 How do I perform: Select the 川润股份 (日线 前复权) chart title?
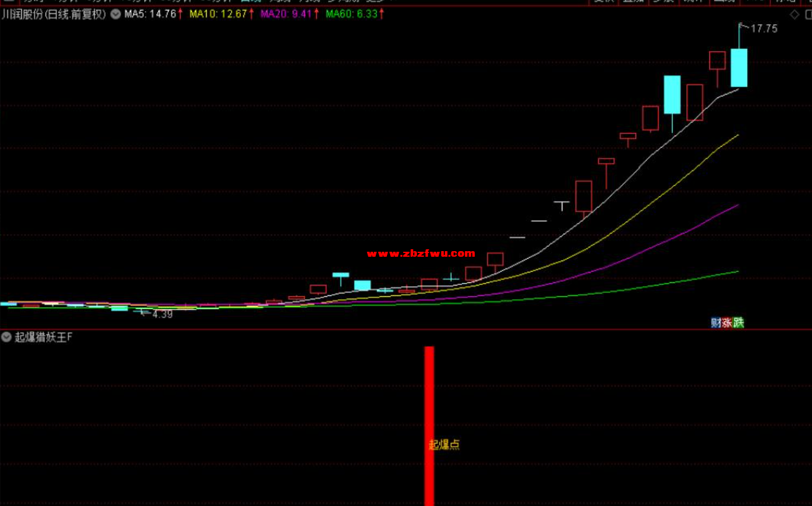point(54,14)
